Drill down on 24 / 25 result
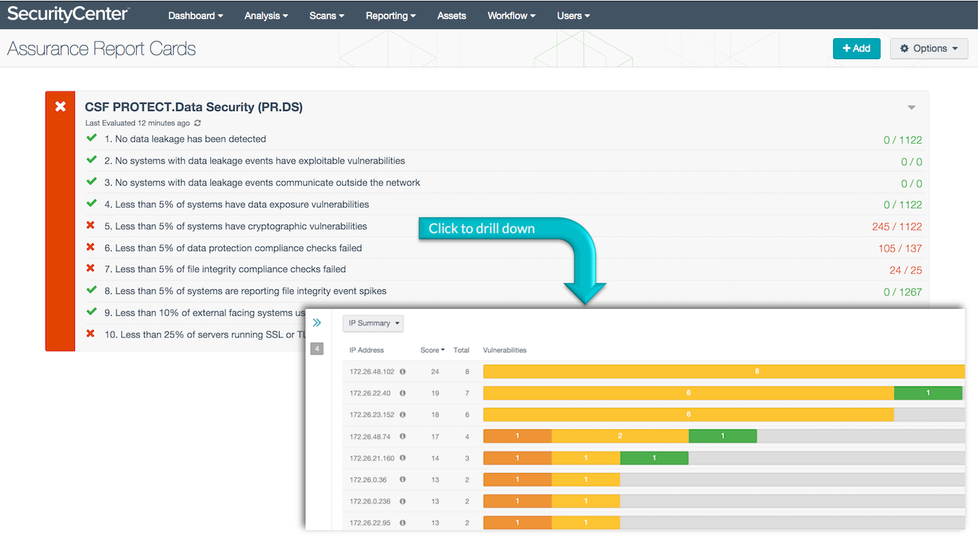The height and width of the screenshot is (558, 980). click(x=906, y=270)
